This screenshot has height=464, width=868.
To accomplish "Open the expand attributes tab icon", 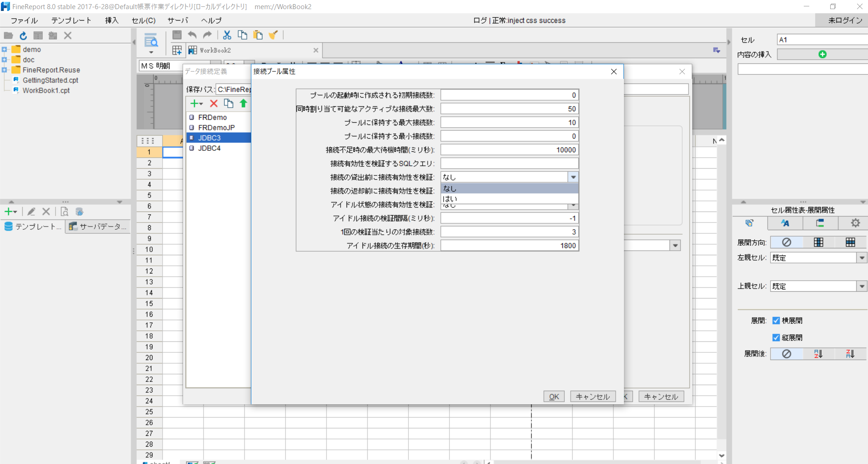I will [749, 223].
